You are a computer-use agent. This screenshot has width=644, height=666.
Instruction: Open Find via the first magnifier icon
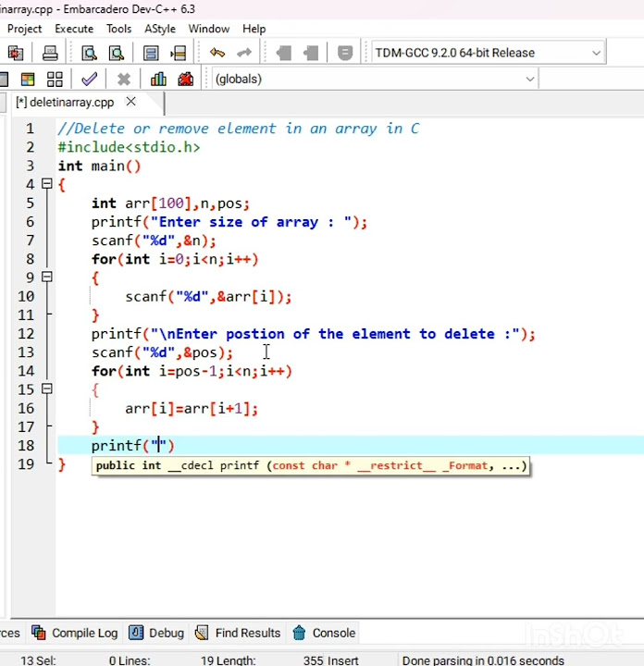click(x=89, y=53)
